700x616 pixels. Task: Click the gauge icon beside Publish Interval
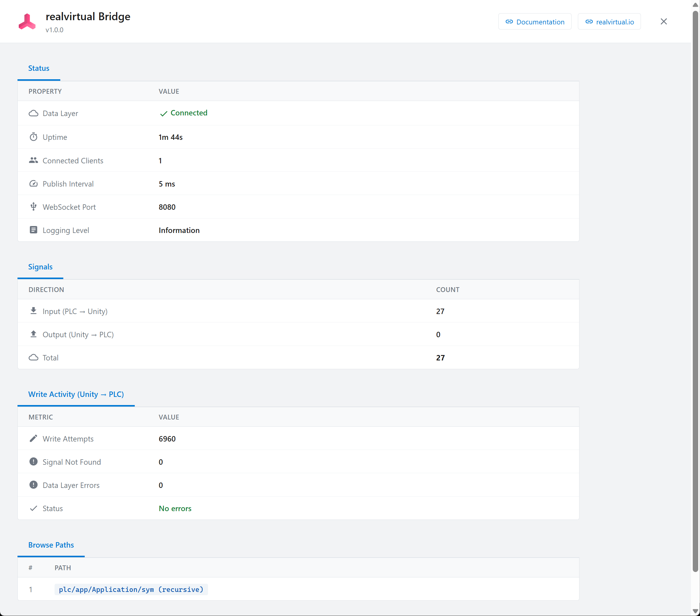click(33, 184)
